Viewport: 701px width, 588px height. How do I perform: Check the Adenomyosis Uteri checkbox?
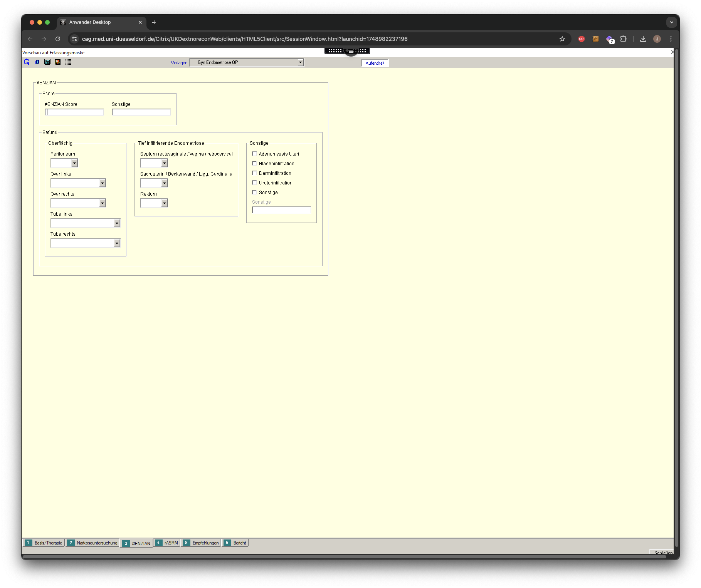point(254,154)
